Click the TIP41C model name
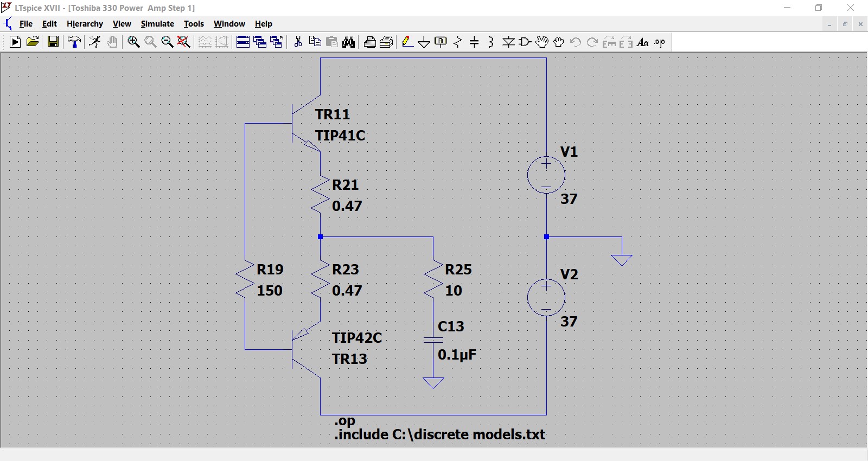Image resolution: width=868 pixels, height=461 pixels. pyautogui.click(x=340, y=136)
